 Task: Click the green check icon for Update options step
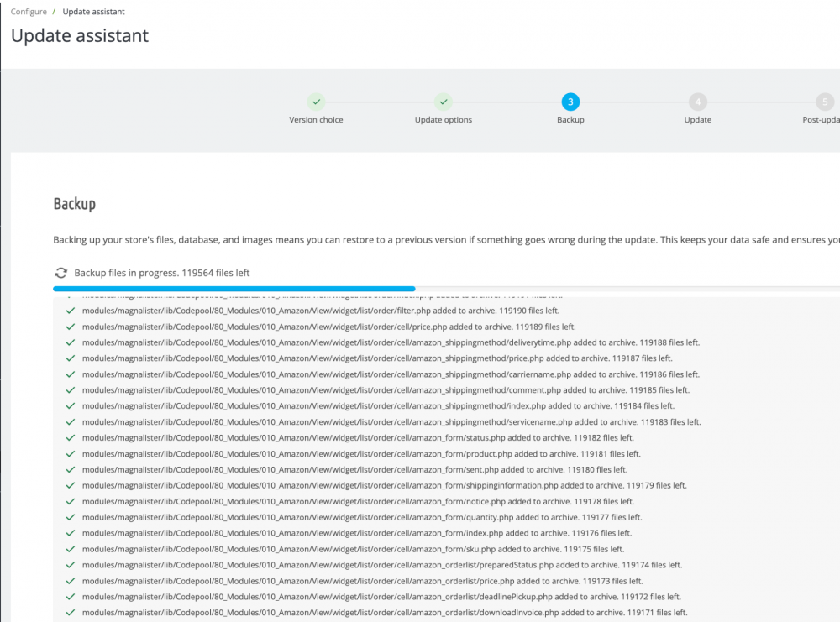point(444,102)
